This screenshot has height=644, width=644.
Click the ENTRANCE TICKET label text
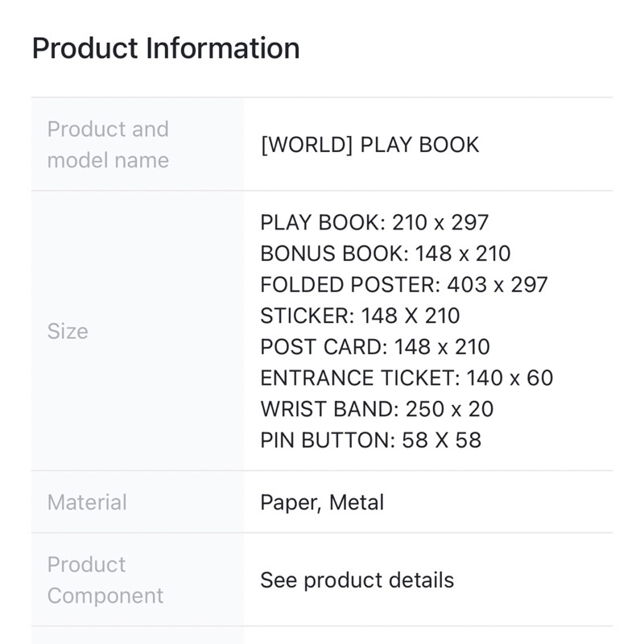pos(359,378)
